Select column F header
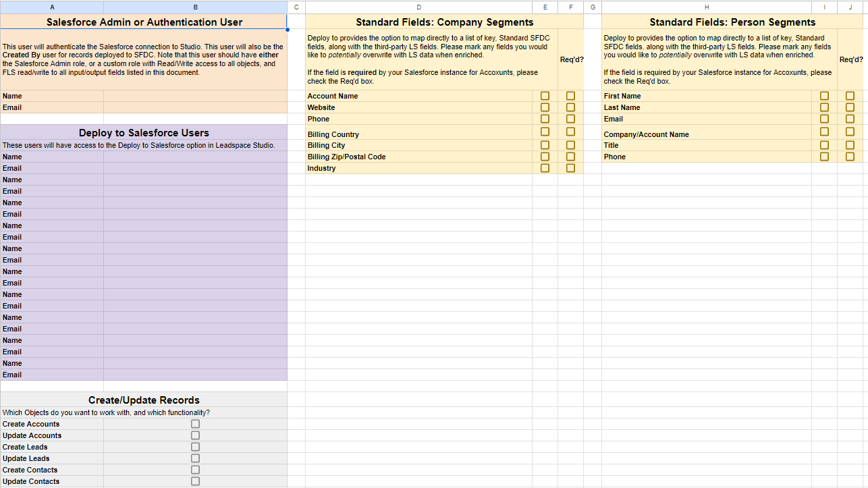The height and width of the screenshot is (488, 868). [x=570, y=7]
